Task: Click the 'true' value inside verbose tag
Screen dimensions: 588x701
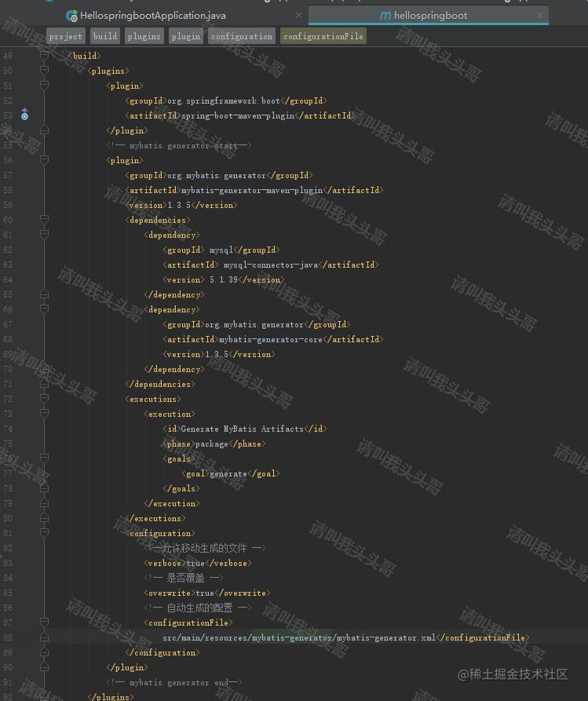Action: click(195, 564)
